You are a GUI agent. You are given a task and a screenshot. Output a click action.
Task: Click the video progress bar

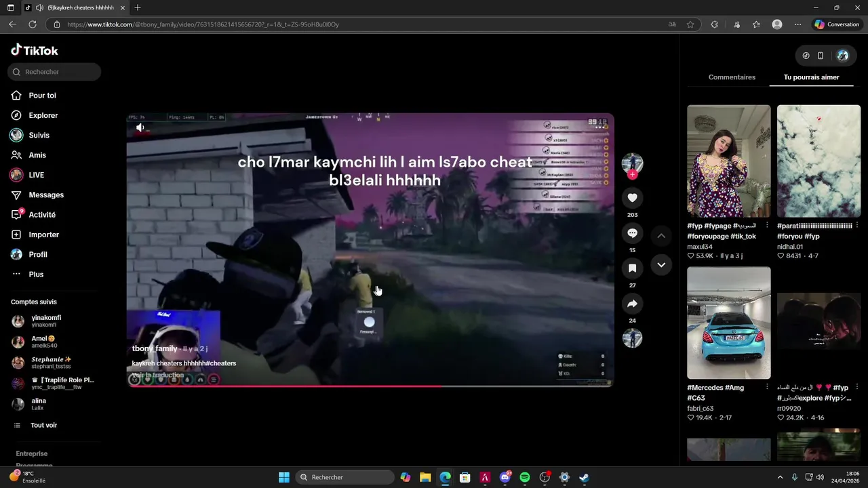[x=370, y=386]
